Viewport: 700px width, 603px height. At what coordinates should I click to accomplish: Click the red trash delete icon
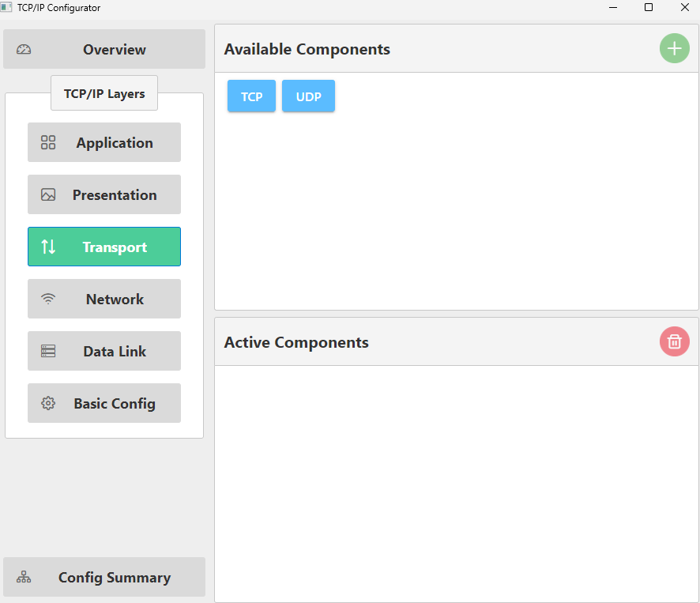[x=674, y=341]
